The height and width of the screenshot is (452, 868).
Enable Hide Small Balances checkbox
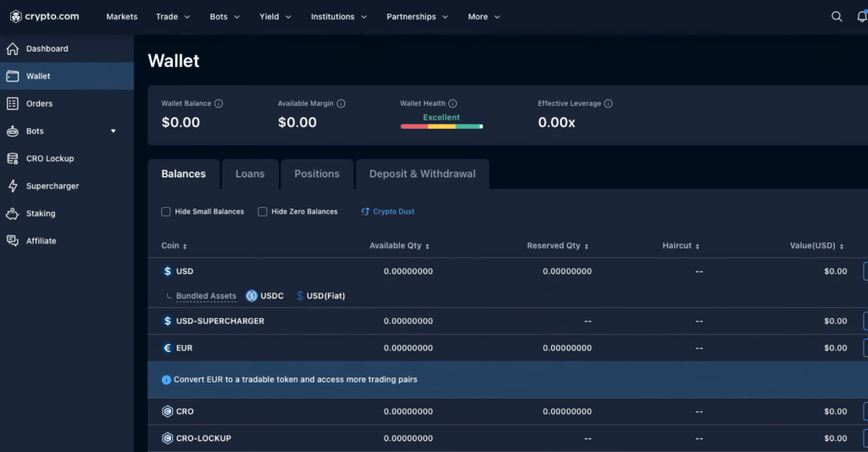165,212
